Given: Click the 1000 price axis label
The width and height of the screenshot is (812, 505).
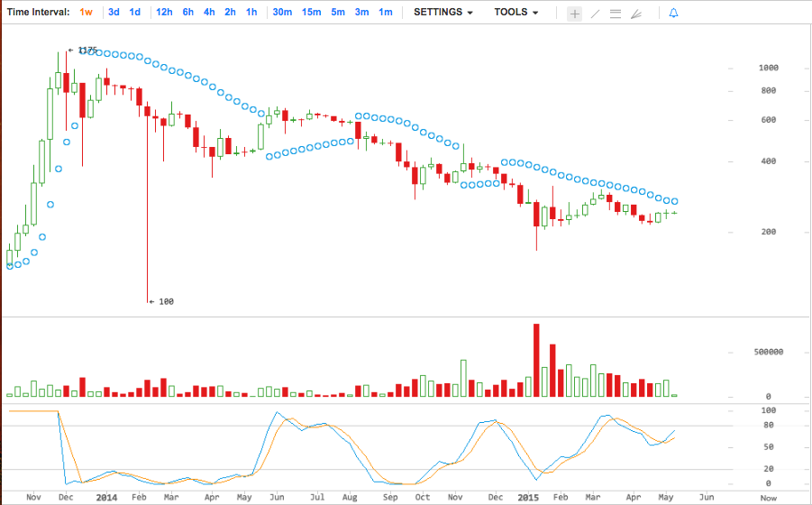Looking at the screenshot, I should (769, 68).
